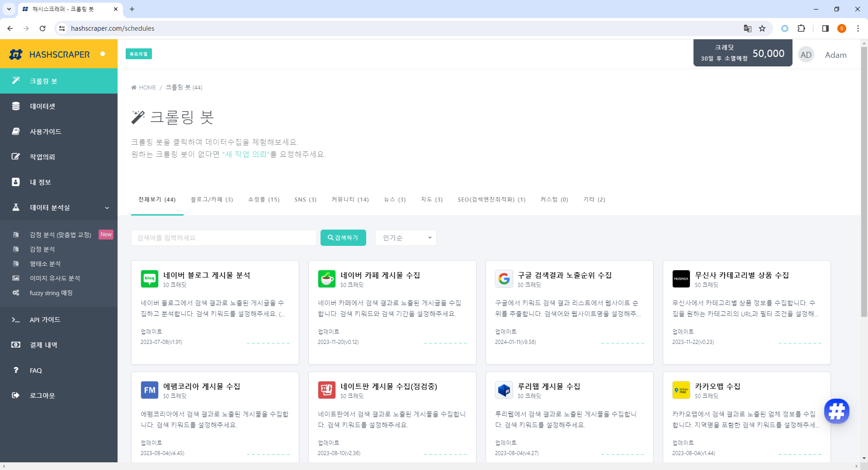Open a new browser tab
This screenshot has width=868, height=470.
(x=132, y=9)
